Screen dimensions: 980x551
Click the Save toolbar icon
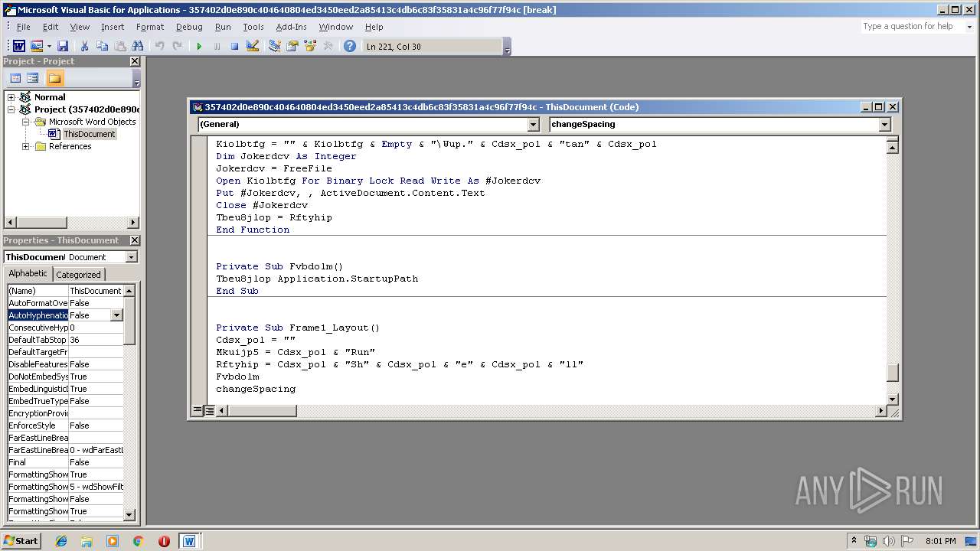[63, 47]
